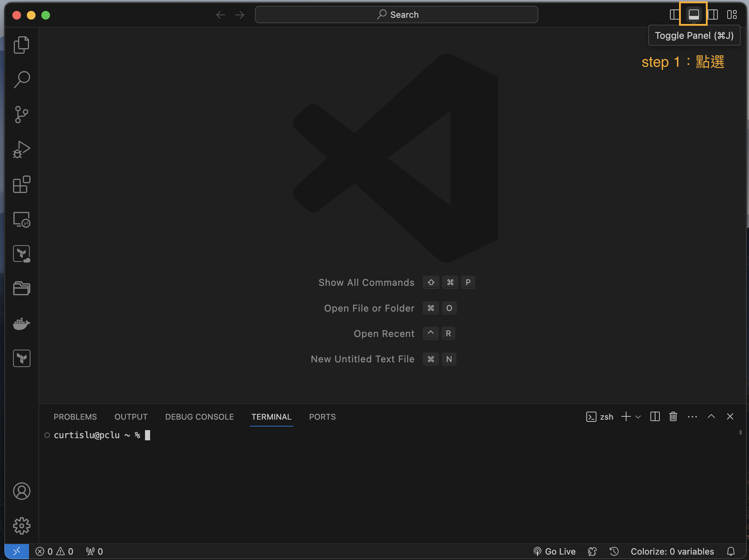This screenshot has width=749, height=560.
Task: Switch to the PROBLEMS tab
Action: click(75, 417)
